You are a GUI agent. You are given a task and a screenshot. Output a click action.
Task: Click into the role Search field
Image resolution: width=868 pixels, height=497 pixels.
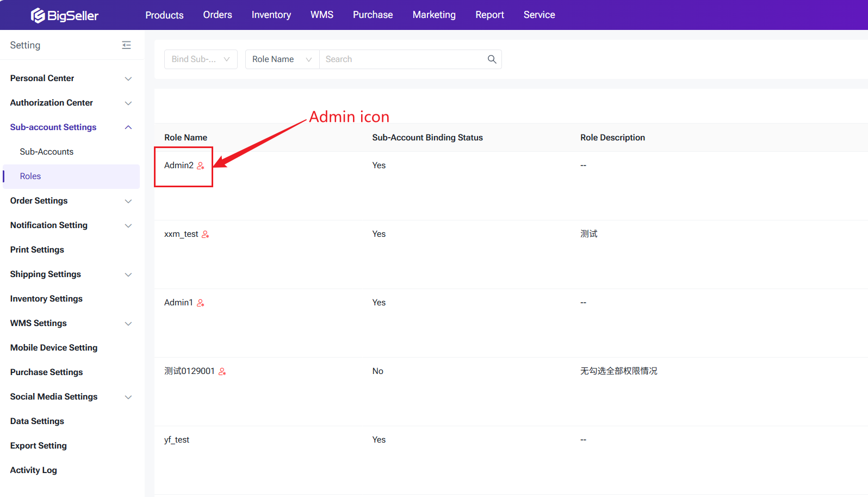pyautogui.click(x=402, y=59)
